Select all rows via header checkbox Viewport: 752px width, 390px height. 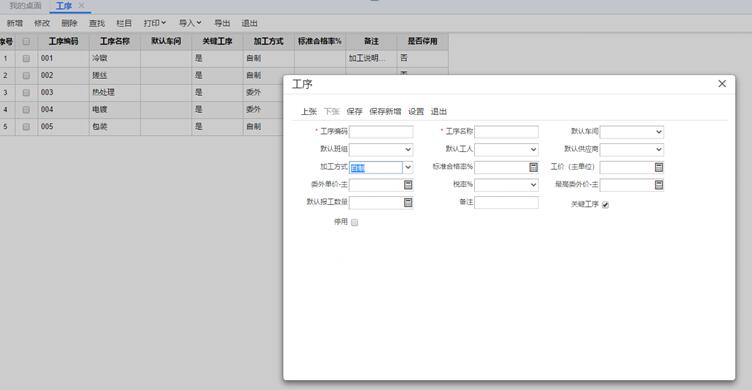tap(26, 41)
